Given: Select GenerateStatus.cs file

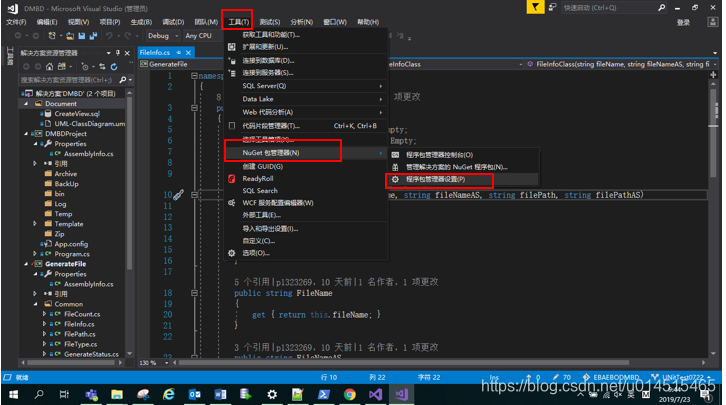Looking at the screenshot, I should (91, 354).
